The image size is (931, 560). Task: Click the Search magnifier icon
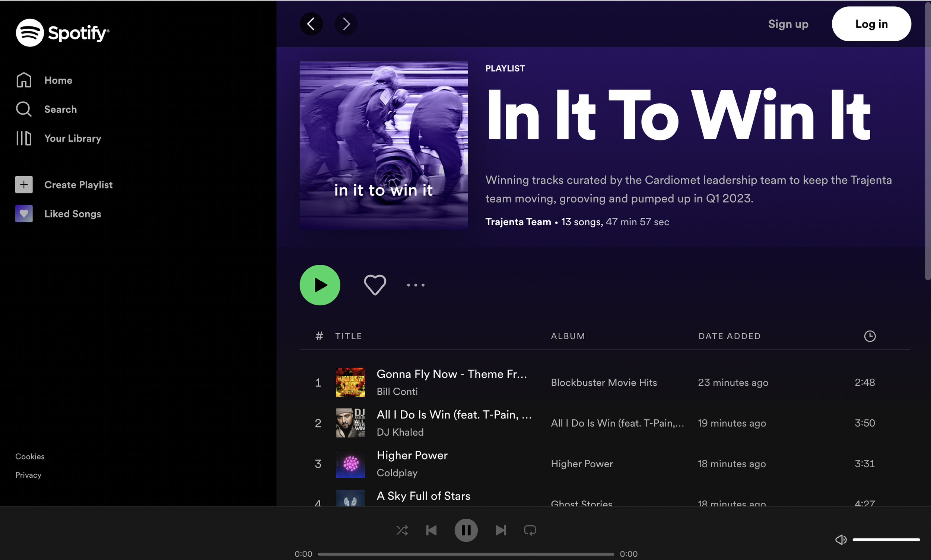[24, 109]
